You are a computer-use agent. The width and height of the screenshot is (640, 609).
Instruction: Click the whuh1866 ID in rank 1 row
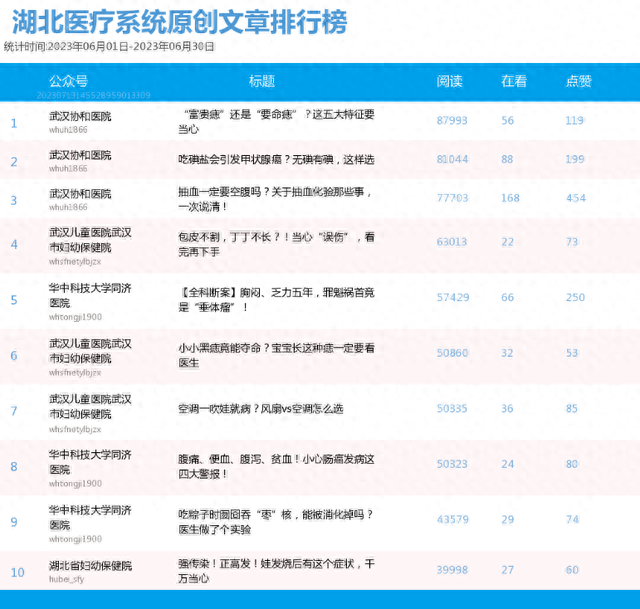click(x=68, y=130)
